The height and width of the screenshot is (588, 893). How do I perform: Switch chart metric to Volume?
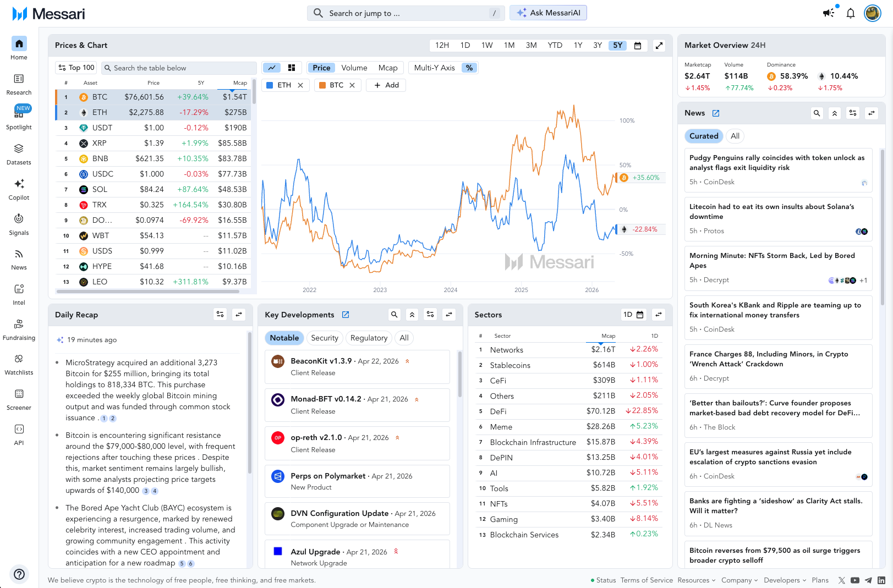[354, 68]
